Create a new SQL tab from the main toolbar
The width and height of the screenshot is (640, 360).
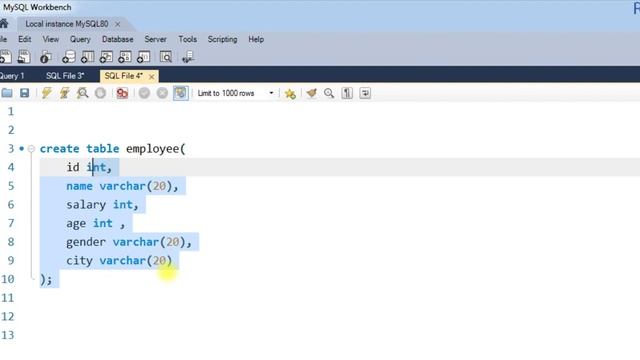point(5,57)
